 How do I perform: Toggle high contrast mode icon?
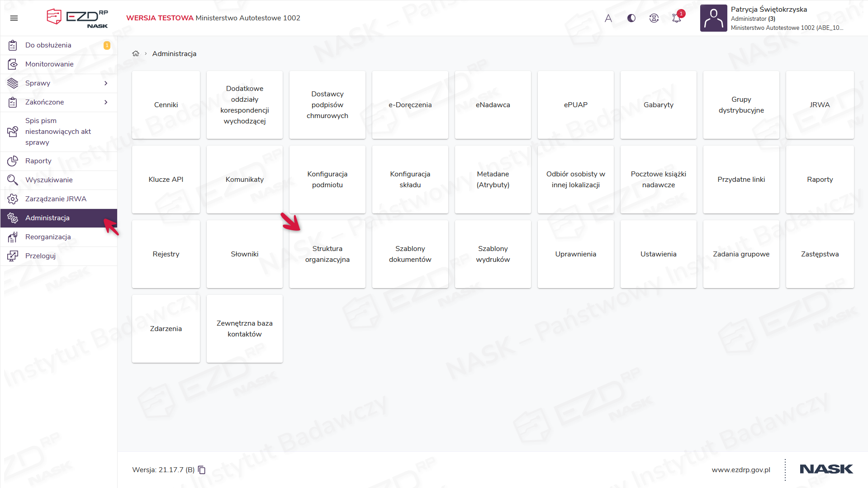pos(631,18)
